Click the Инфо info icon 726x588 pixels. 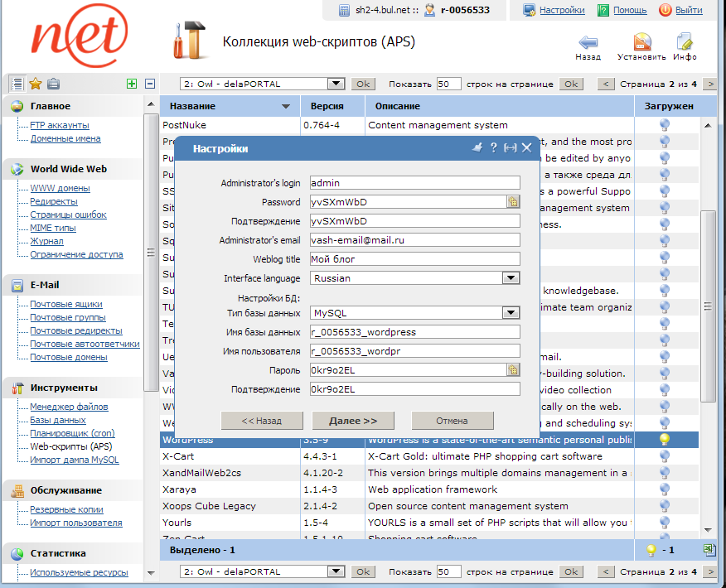(685, 43)
